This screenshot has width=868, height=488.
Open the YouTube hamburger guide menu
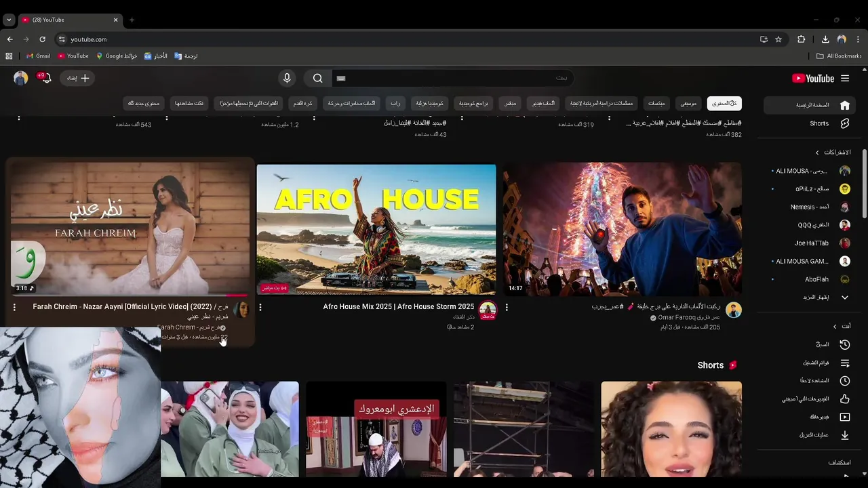(845, 79)
